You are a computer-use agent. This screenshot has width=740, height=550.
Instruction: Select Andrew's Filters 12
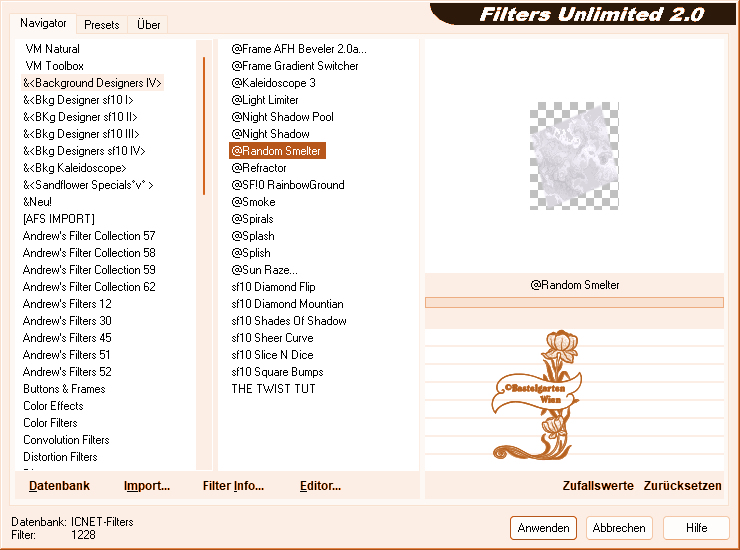click(67, 304)
